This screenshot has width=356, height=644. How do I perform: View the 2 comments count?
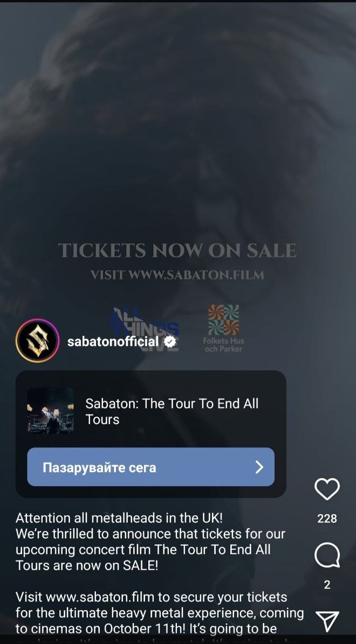click(x=327, y=584)
